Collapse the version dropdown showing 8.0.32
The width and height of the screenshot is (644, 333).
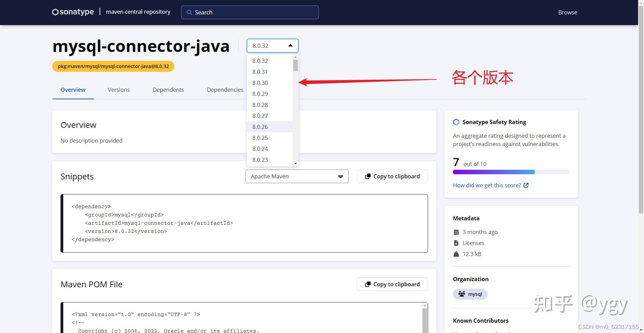tap(290, 45)
